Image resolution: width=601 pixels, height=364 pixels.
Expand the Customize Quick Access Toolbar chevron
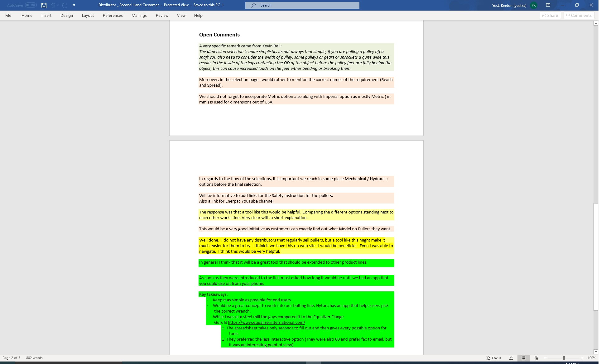tap(74, 5)
